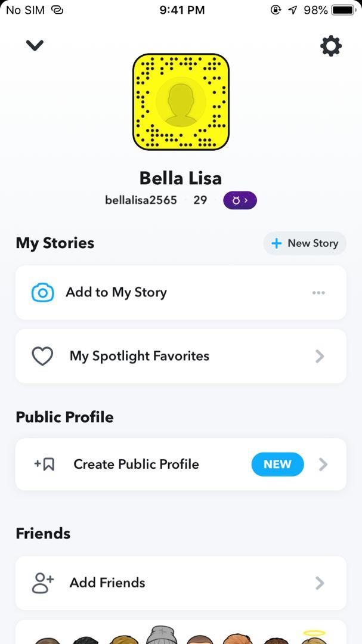Tap the Snap score number 29
The image size is (362, 644).
click(200, 200)
